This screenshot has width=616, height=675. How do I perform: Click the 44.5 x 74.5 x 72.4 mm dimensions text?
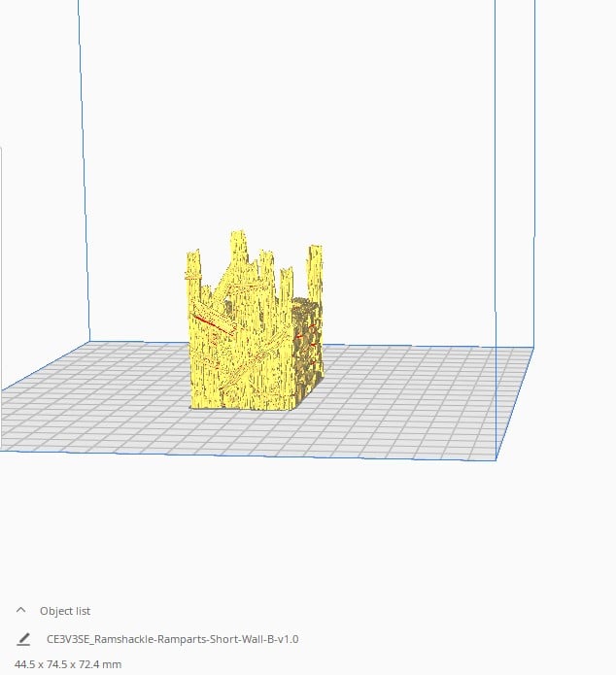click(x=68, y=664)
